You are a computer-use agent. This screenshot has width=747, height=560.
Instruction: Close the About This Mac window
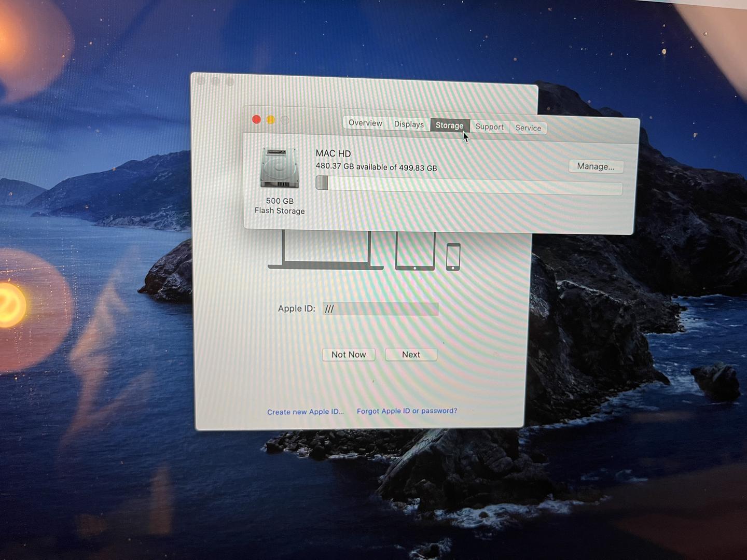pyautogui.click(x=256, y=119)
